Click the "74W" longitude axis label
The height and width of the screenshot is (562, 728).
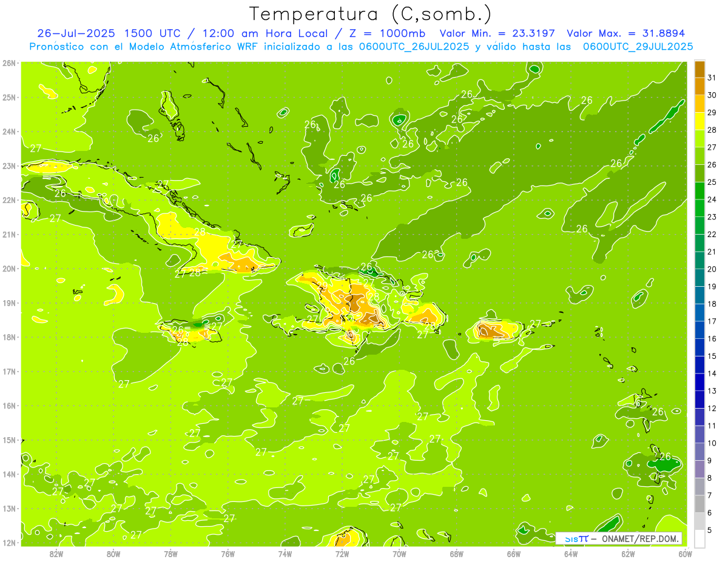(x=285, y=554)
